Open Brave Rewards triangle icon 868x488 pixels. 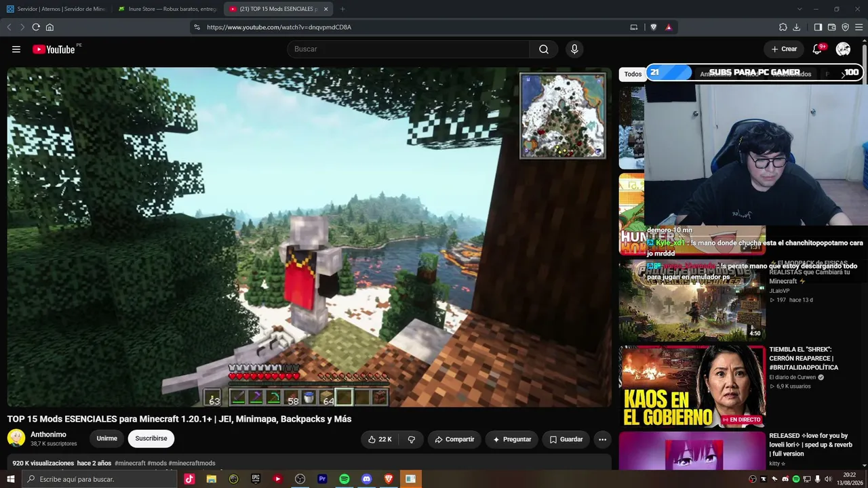(x=669, y=27)
